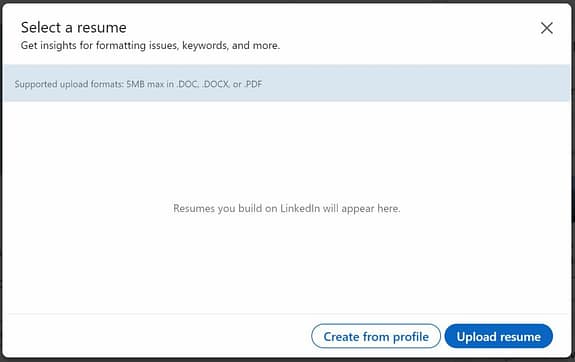Click 'Resumes you build on LinkedIn will appear here'
This screenshot has width=575, height=362.
(287, 208)
